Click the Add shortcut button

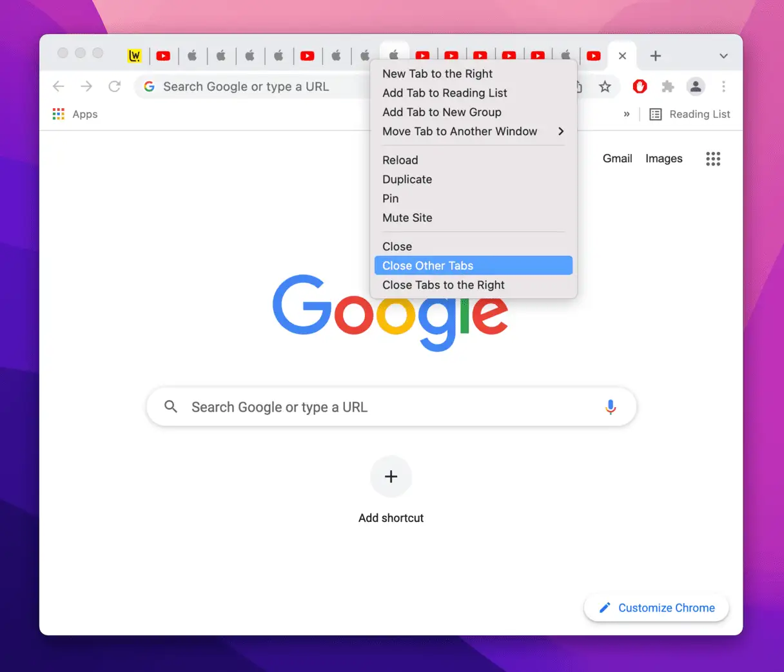point(391,477)
